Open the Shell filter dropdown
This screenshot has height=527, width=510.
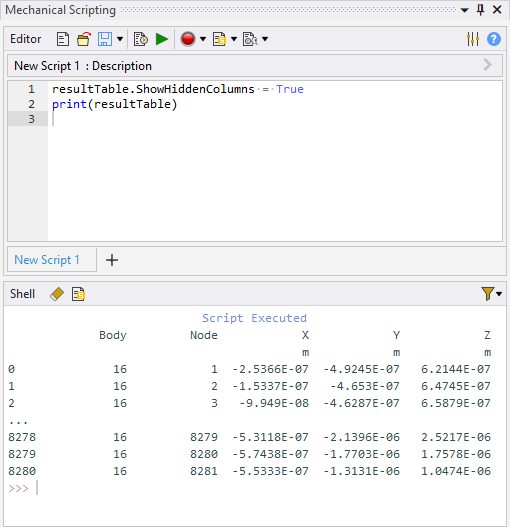pyautogui.click(x=491, y=294)
